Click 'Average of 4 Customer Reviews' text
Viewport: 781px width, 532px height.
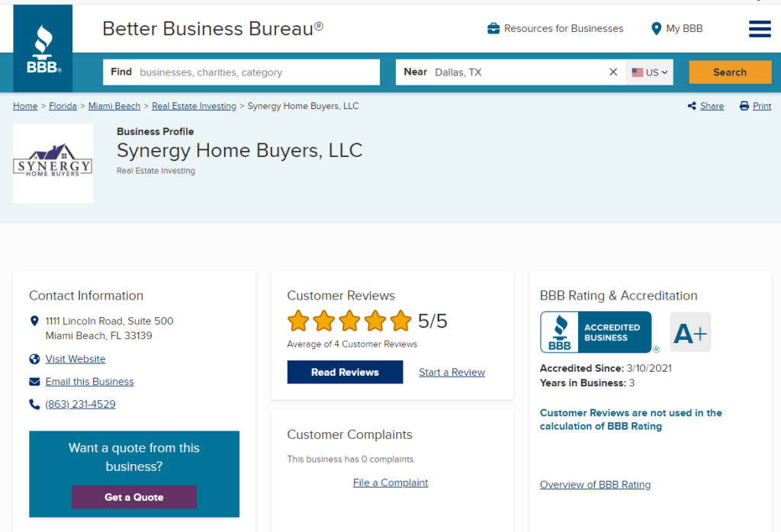[x=352, y=344]
